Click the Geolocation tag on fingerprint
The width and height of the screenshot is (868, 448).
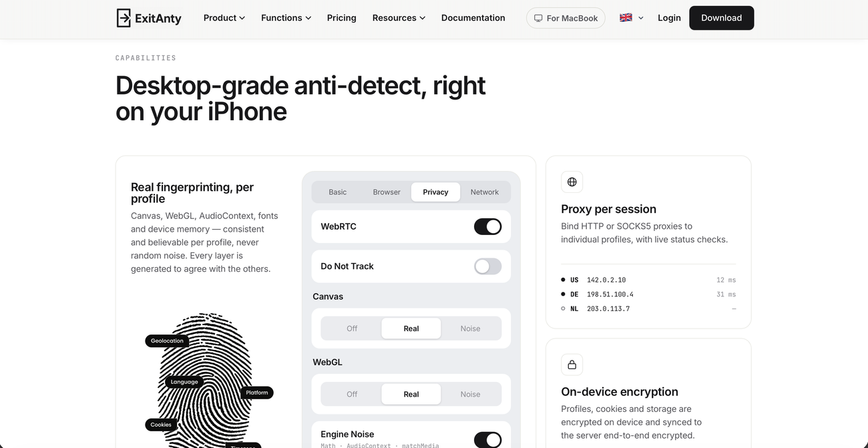167,341
